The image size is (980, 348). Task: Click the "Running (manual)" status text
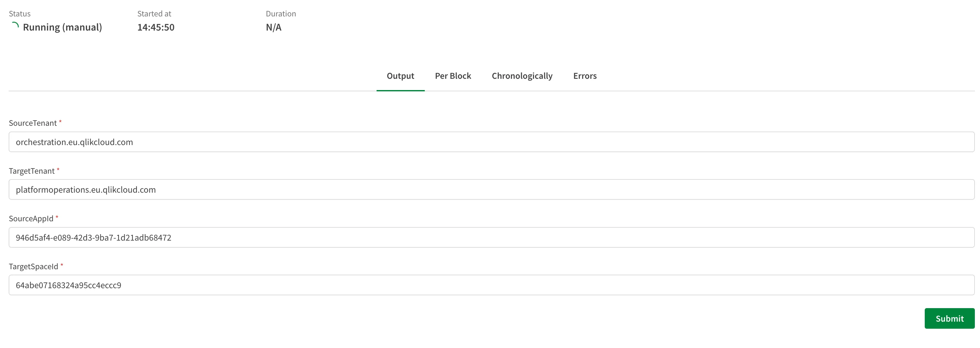click(x=62, y=27)
